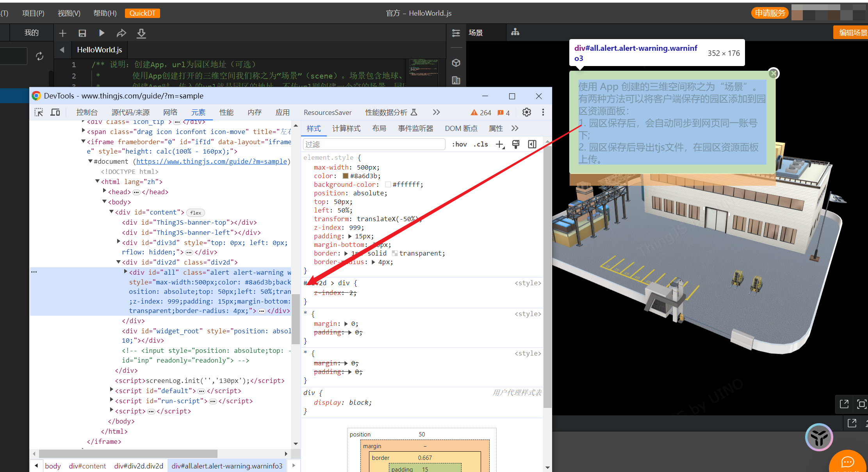868x472 pixels.
Task: Click the save/download icon in toolbar
Action: [83, 33]
